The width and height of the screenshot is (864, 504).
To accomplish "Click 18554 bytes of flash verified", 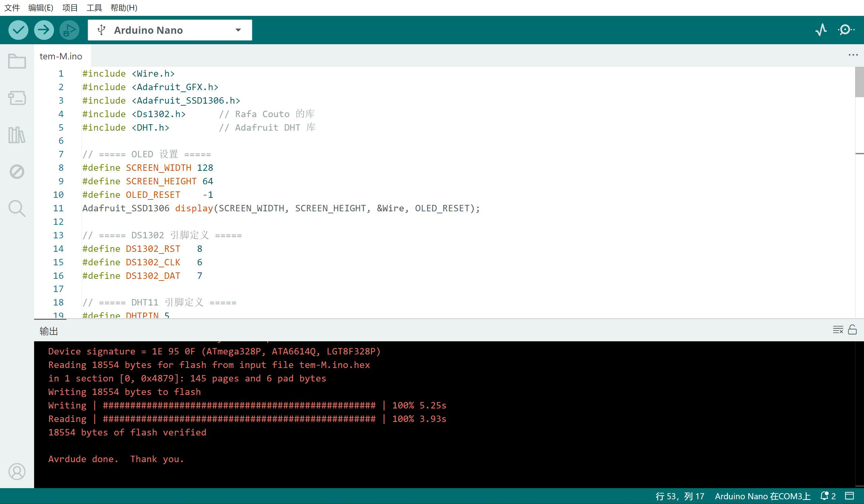I will [127, 432].
